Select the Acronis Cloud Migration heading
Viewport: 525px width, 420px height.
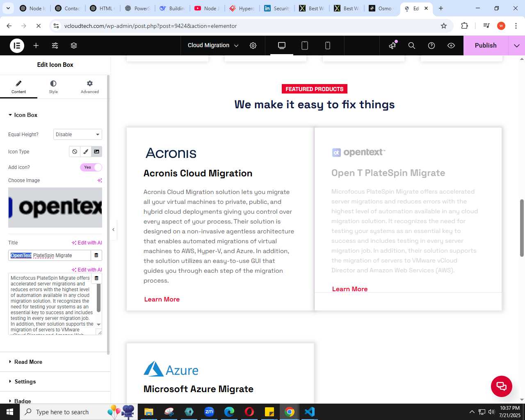[x=198, y=173]
